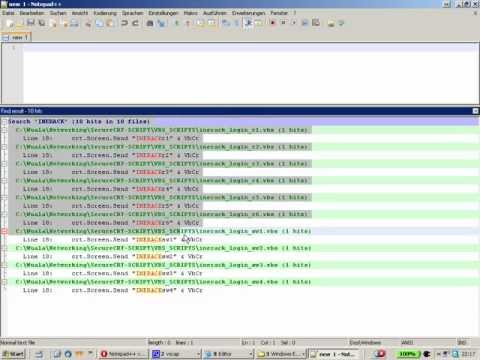The width and height of the screenshot is (480, 360).
Task: Toggle synchronized vertical scrolling icon
Action: tap(200, 23)
